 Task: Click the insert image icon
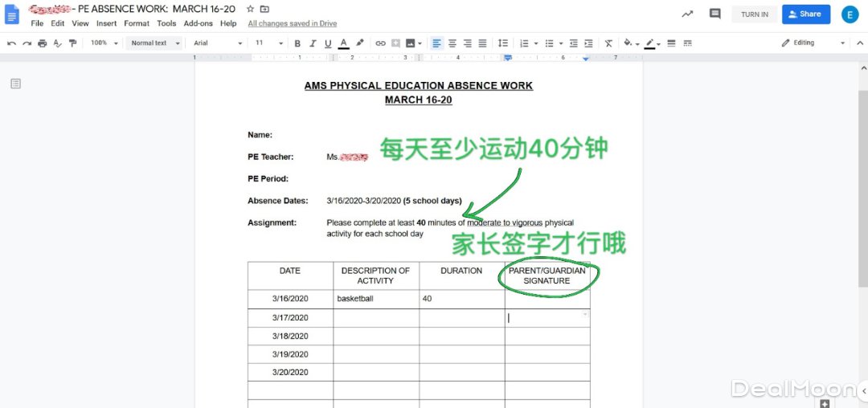410,43
